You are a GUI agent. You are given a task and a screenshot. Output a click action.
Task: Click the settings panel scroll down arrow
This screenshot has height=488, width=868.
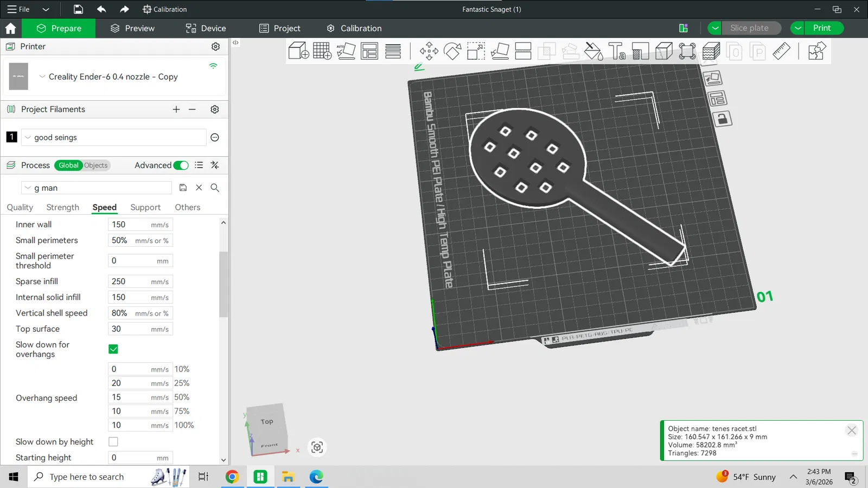tap(224, 460)
